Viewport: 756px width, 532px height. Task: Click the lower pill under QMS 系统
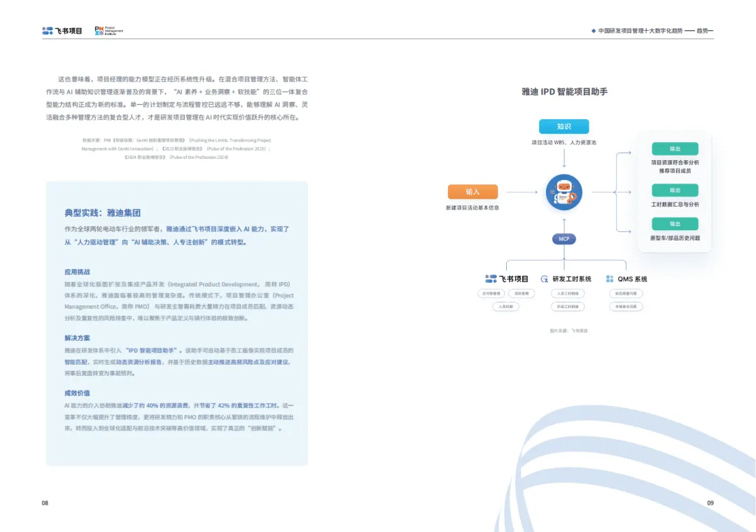[x=626, y=307]
